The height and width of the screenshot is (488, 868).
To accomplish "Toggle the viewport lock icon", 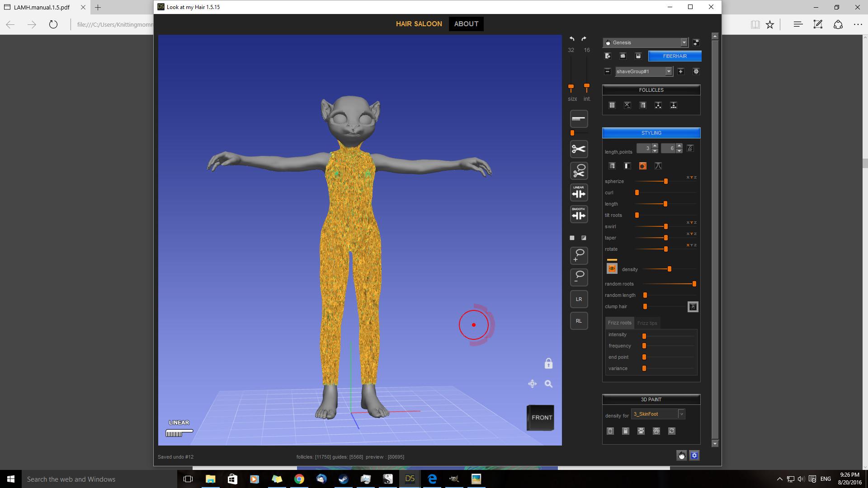I will point(548,364).
